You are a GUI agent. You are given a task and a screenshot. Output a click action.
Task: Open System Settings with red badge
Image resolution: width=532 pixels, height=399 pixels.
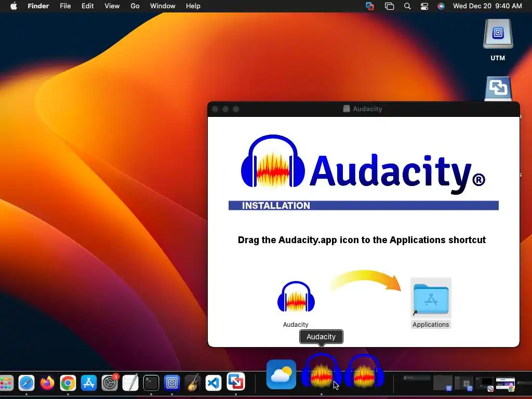(110, 383)
